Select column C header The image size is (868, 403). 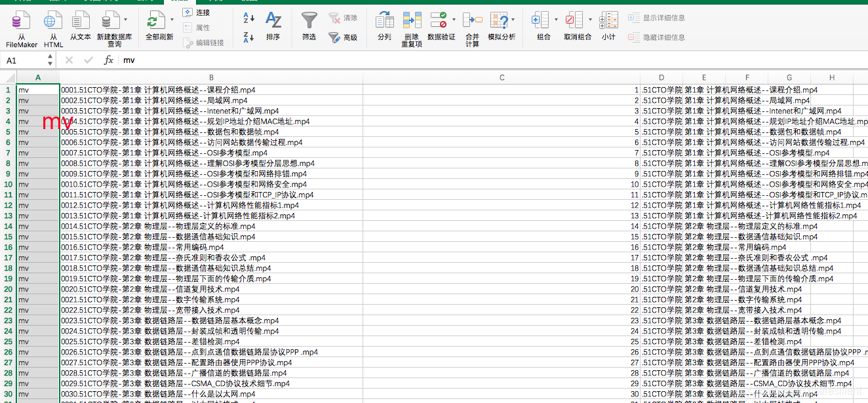502,77
